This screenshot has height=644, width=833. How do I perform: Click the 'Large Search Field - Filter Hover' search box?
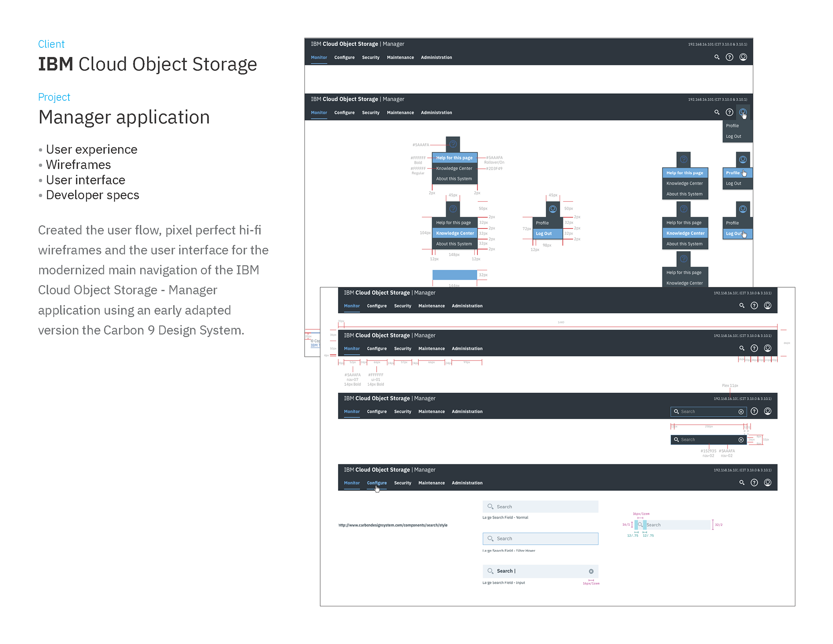click(540, 539)
